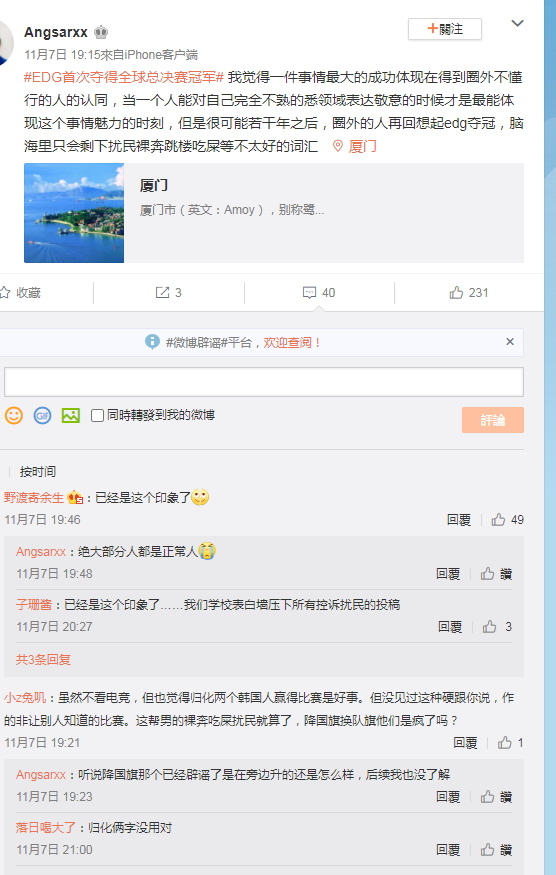Follow Angsarxx with the 關注 button
Screen dimensions: 556x875
click(x=445, y=29)
